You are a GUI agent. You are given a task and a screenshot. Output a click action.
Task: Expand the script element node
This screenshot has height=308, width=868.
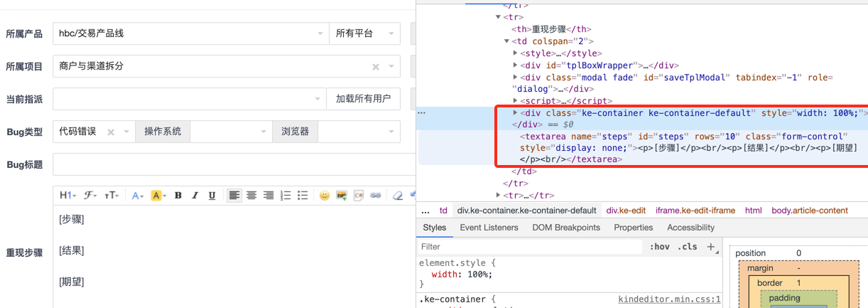tap(516, 101)
